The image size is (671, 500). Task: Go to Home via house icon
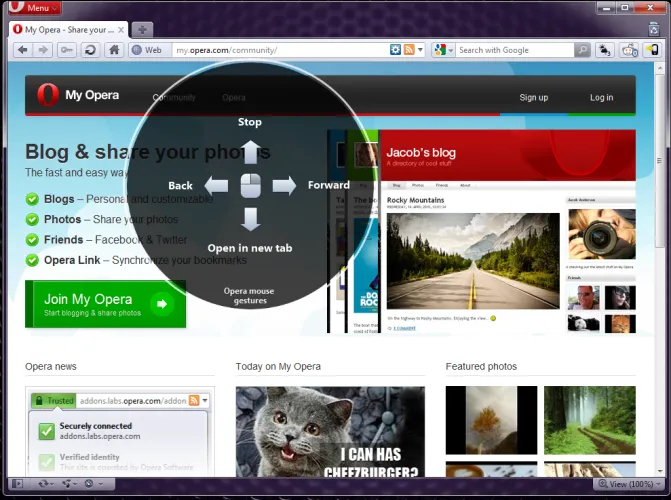click(x=114, y=50)
